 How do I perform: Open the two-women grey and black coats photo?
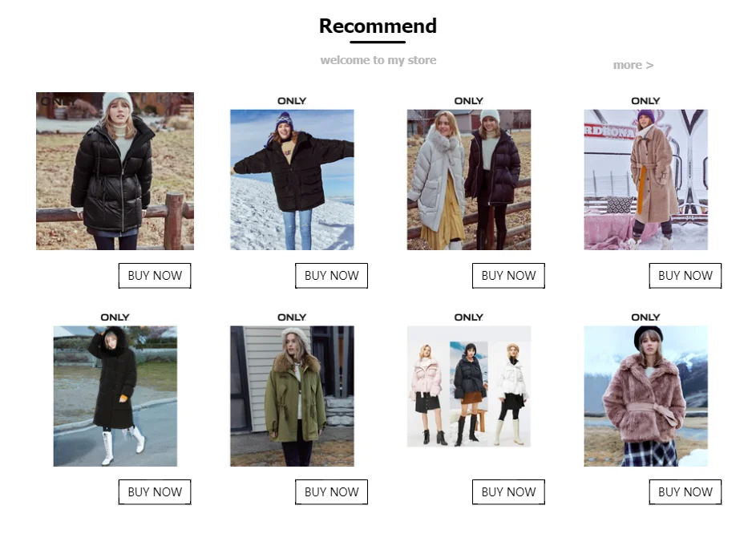tap(469, 180)
